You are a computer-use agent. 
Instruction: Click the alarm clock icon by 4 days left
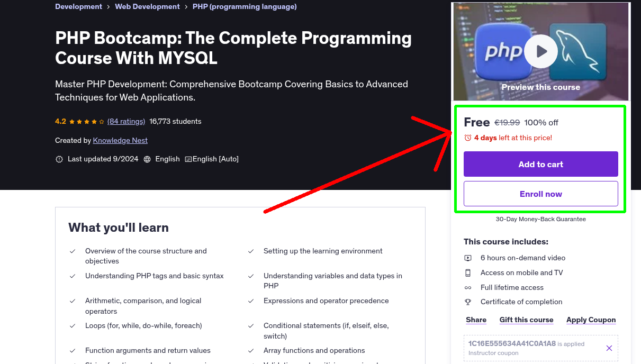pos(468,138)
